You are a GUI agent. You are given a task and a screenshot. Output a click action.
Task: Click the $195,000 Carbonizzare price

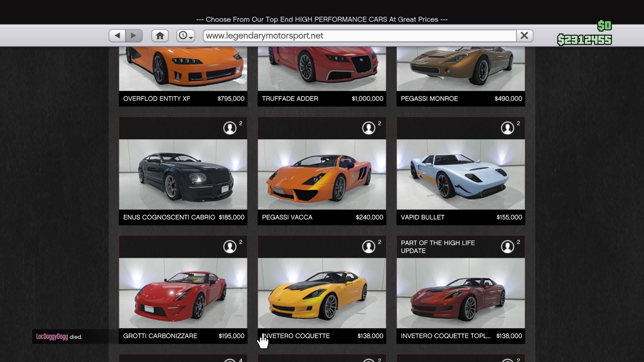point(231,336)
